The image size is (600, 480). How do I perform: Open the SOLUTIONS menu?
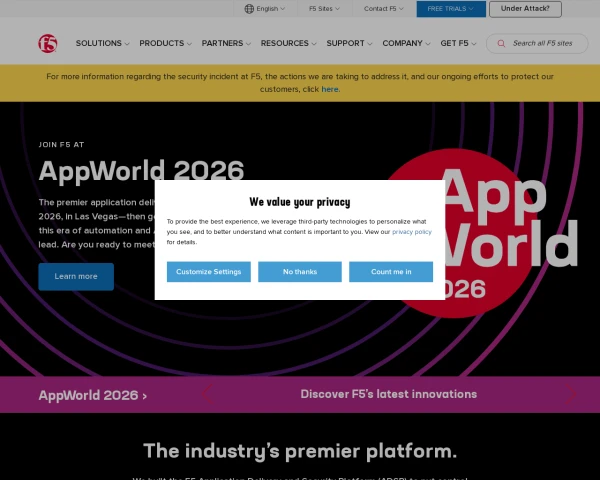click(x=103, y=44)
